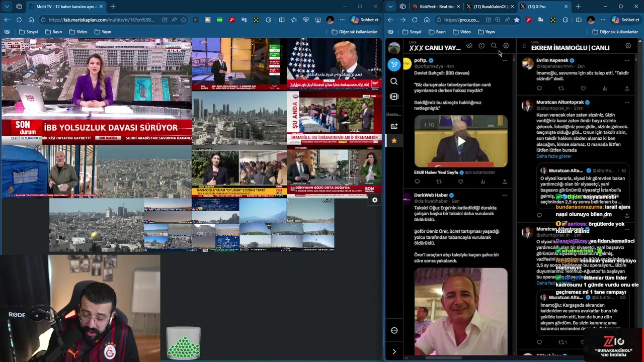Open tab actions dropdown in Multi TV window
644x362 pixels.
(x=7, y=7)
